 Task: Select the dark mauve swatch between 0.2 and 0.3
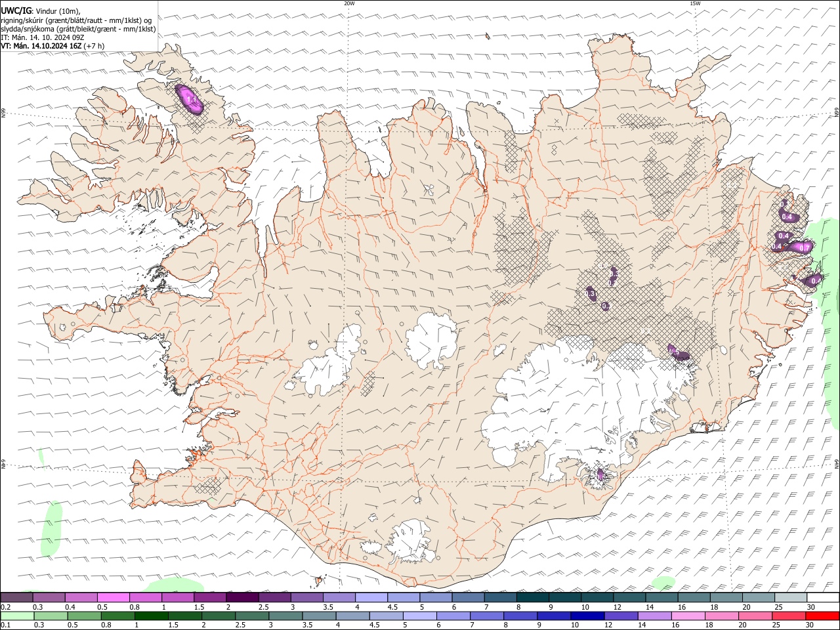coord(16,597)
